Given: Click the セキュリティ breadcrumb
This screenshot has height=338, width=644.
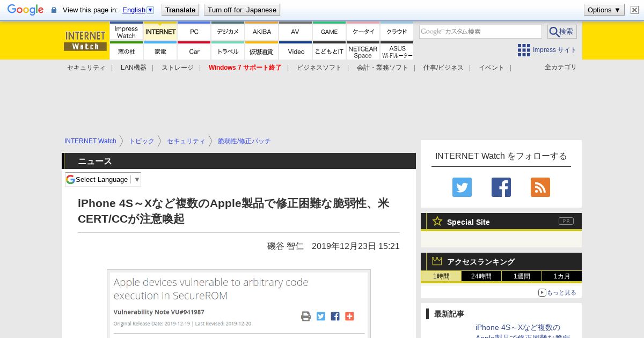Looking at the screenshot, I should pos(186,141).
